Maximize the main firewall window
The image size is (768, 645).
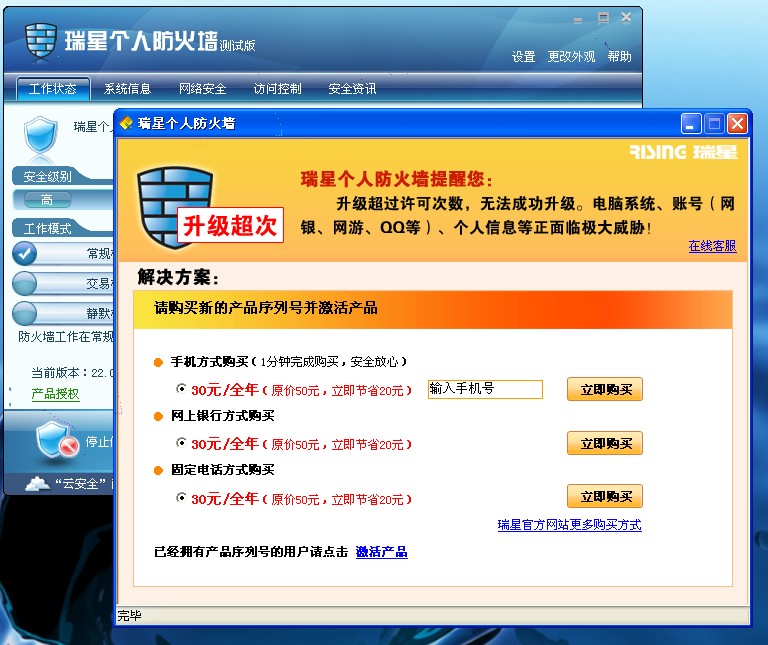(603, 18)
